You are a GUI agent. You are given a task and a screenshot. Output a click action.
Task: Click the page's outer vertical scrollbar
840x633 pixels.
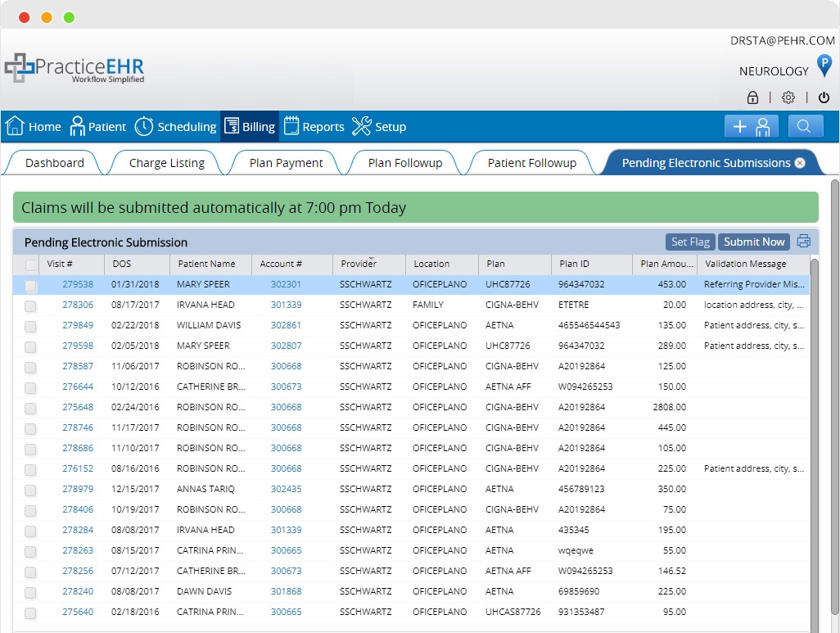click(834, 396)
